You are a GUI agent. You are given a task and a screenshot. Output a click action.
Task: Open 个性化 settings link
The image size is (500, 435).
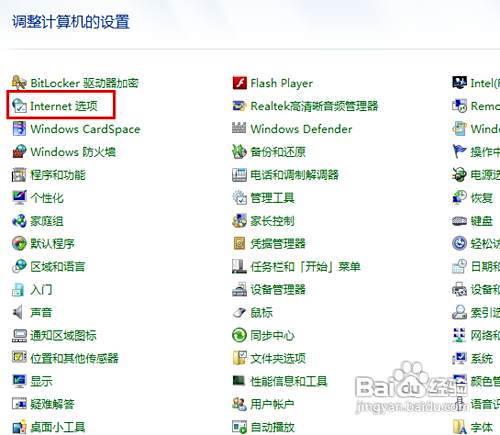point(47,198)
